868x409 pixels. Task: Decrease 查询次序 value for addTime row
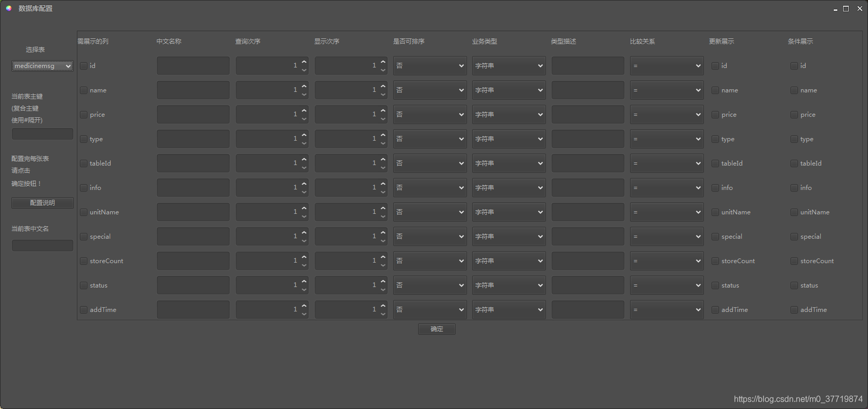[x=304, y=314]
